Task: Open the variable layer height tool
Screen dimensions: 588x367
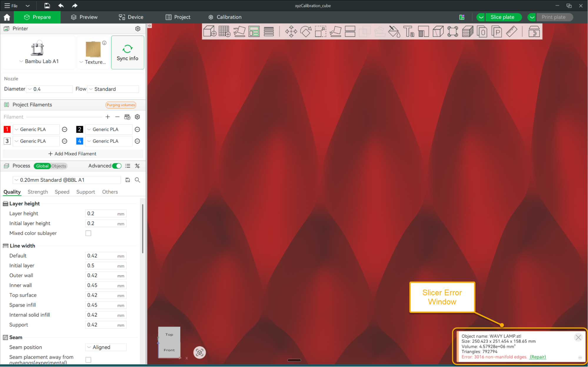Action: (x=269, y=31)
